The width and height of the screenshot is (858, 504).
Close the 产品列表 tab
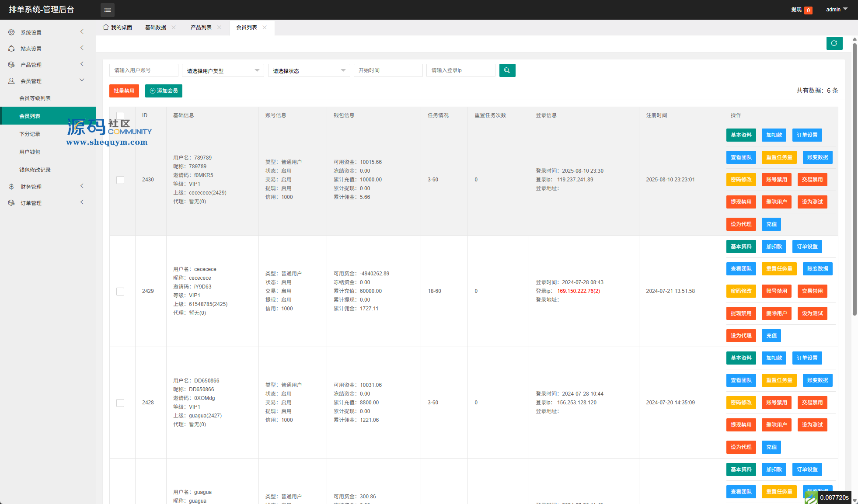219,28
